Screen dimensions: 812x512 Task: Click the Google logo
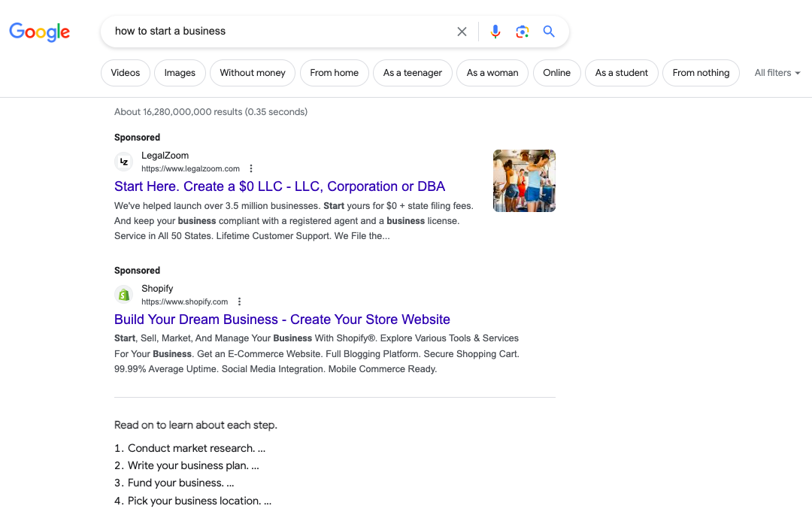pos(39,32)
